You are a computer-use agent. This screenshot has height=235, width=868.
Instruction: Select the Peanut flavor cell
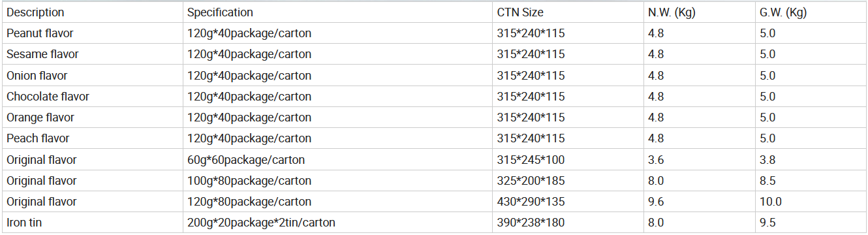pos(92,33)
